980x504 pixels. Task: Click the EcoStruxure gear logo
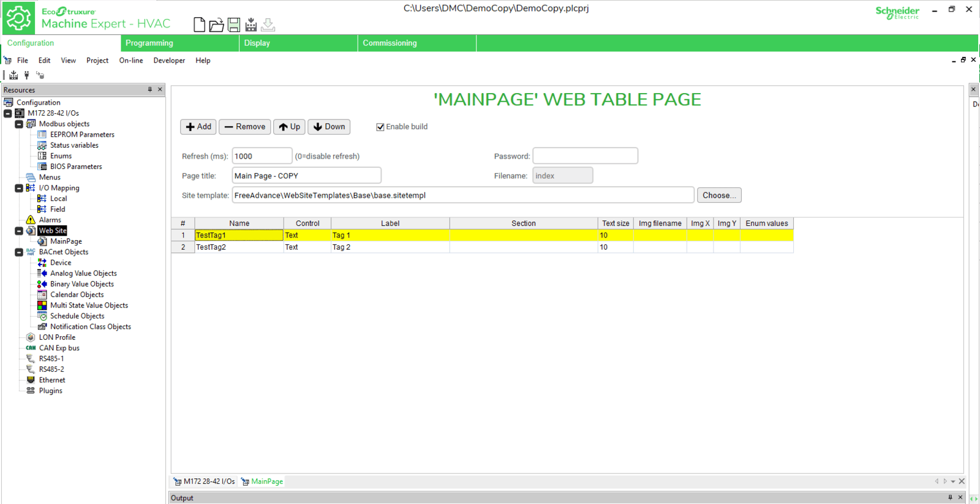(x=18, y=18)
